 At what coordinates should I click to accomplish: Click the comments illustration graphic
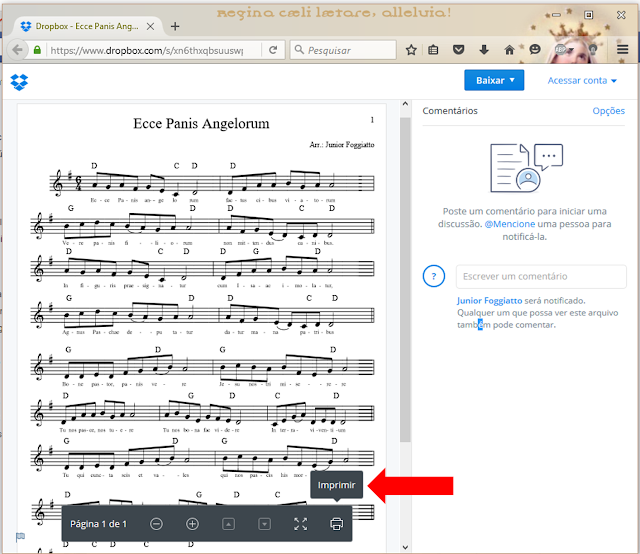pyautogui.click(x=527, y=168)
